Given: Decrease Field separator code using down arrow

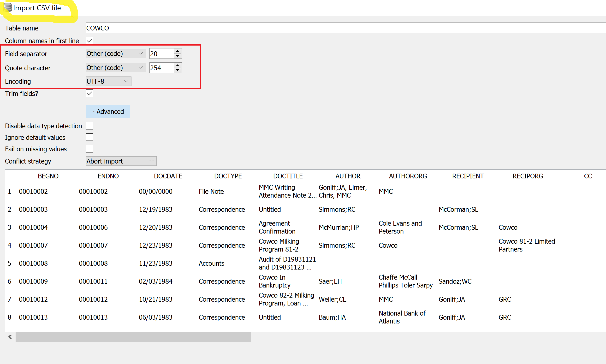Looking at the screenshot, I should point(178,56).
